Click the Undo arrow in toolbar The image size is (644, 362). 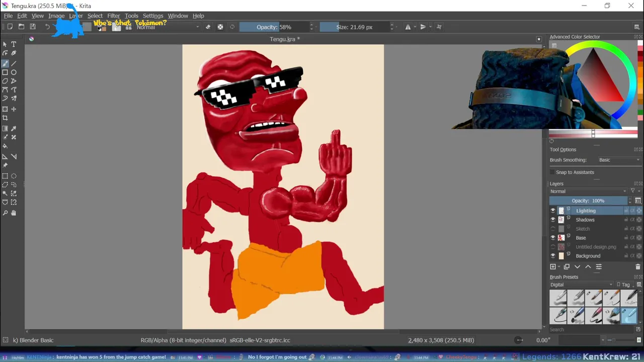click(x=47, y=27)
